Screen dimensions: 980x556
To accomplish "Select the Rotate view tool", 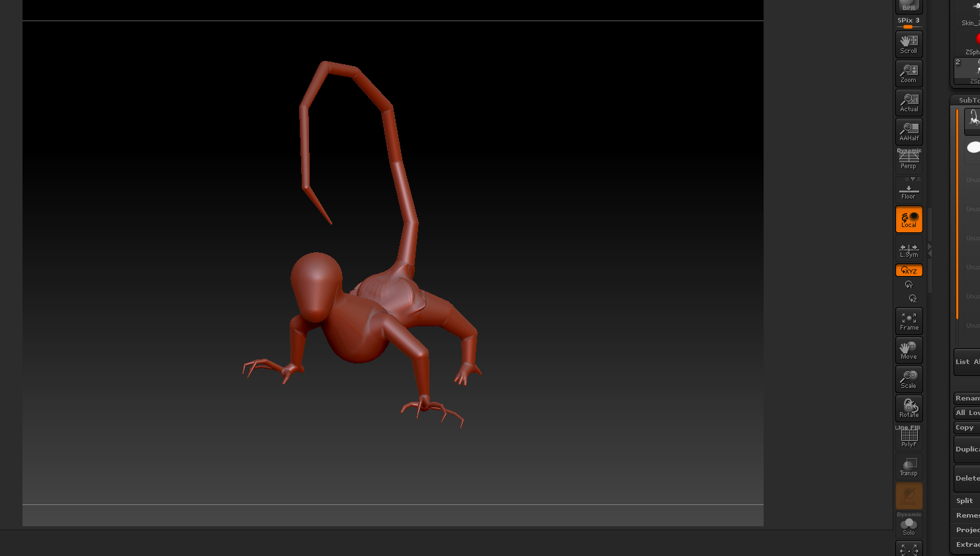I will pyautogui.click(x=909, y=408).
